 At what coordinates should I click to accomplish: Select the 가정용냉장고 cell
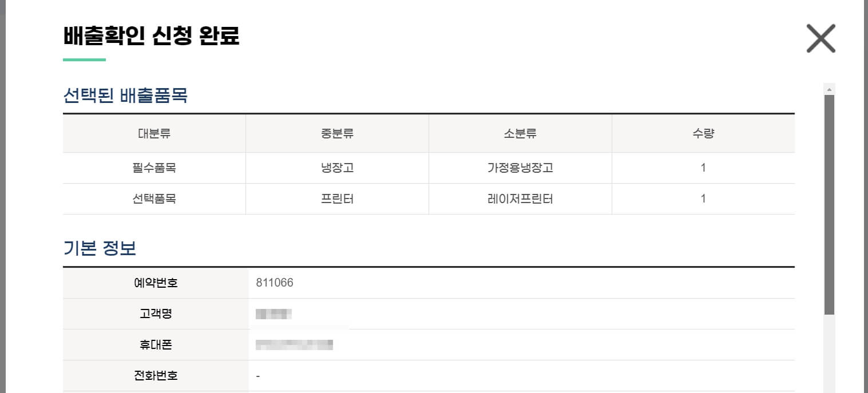520,168
